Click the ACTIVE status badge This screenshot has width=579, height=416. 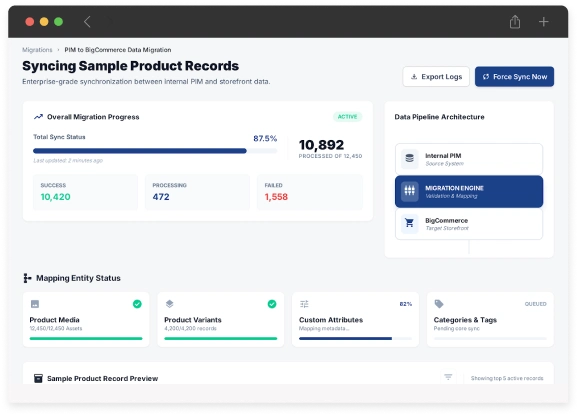coord(347,117)
